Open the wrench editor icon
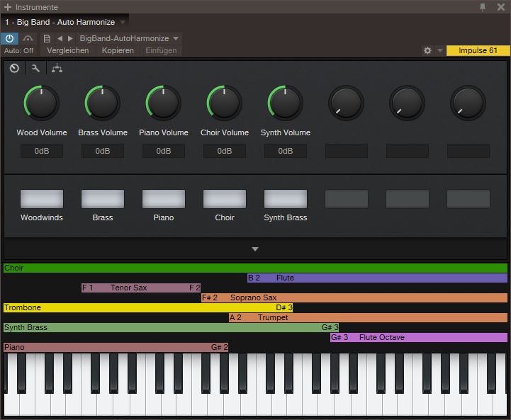Screen dimensions: 511x420 click(x=35, y=68)
